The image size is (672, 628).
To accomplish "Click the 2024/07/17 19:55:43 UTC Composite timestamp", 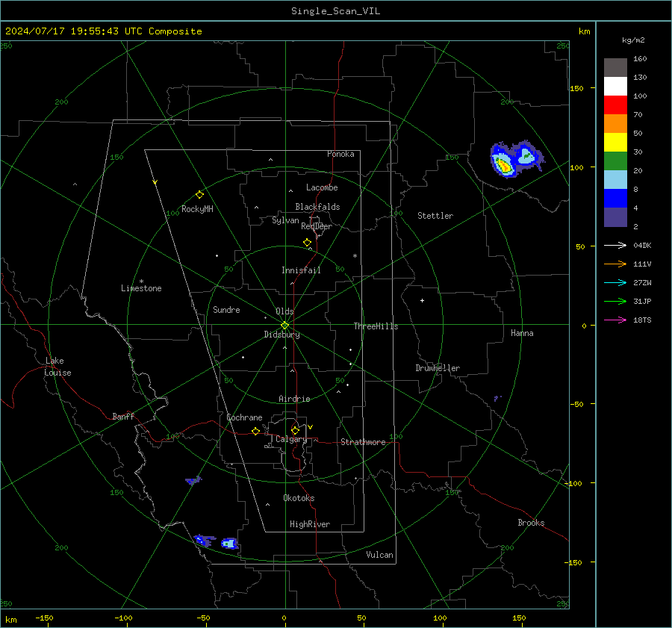I will tap(103, 31).
